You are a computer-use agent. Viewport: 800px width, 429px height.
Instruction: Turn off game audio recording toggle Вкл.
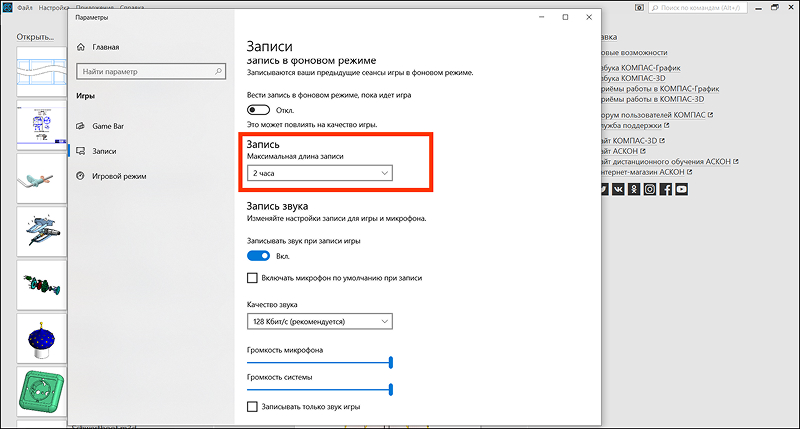(x=258, y=256)
